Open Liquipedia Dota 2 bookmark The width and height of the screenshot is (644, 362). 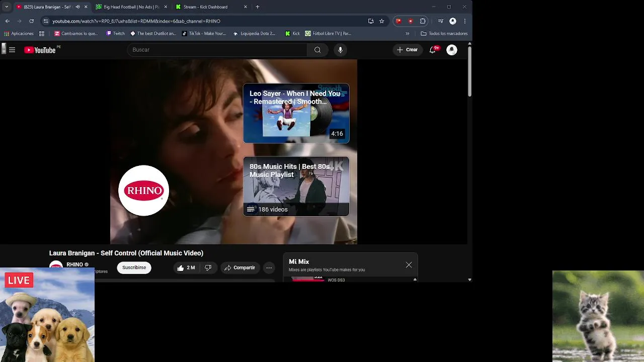point(254,34)
